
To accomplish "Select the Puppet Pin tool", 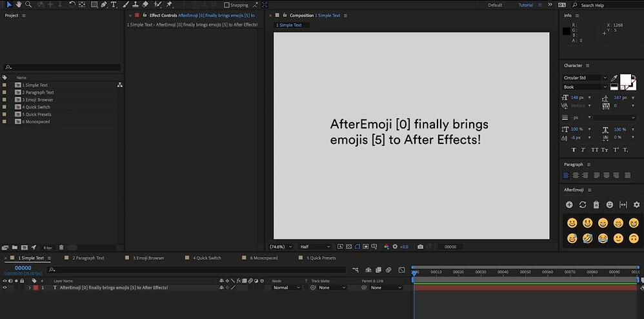I will [x=169, y=5].
